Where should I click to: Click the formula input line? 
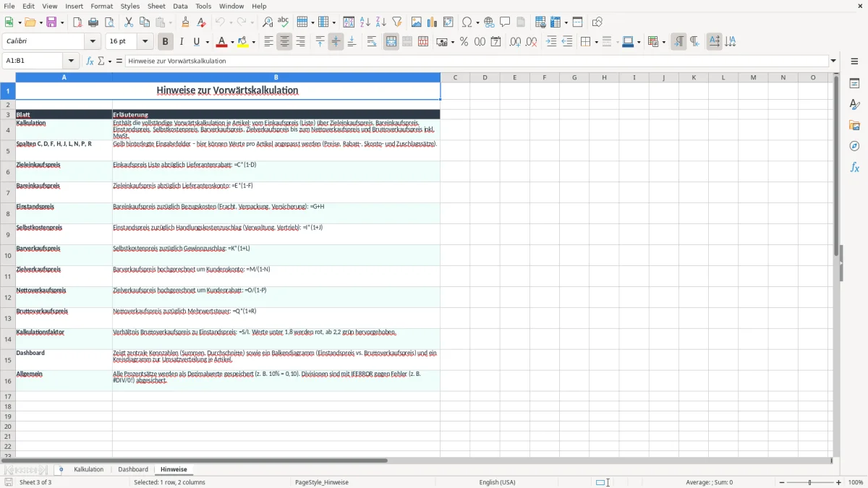click(477, 61)
